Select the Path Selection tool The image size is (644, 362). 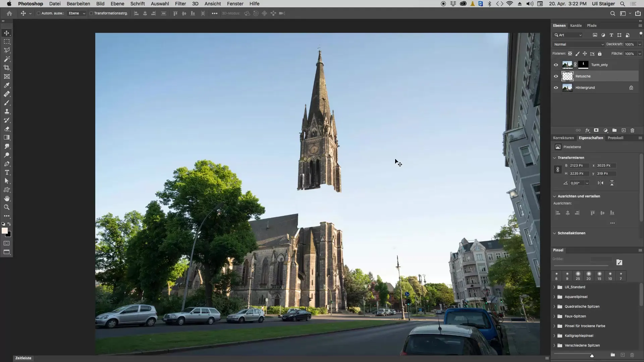coord(7,181)
